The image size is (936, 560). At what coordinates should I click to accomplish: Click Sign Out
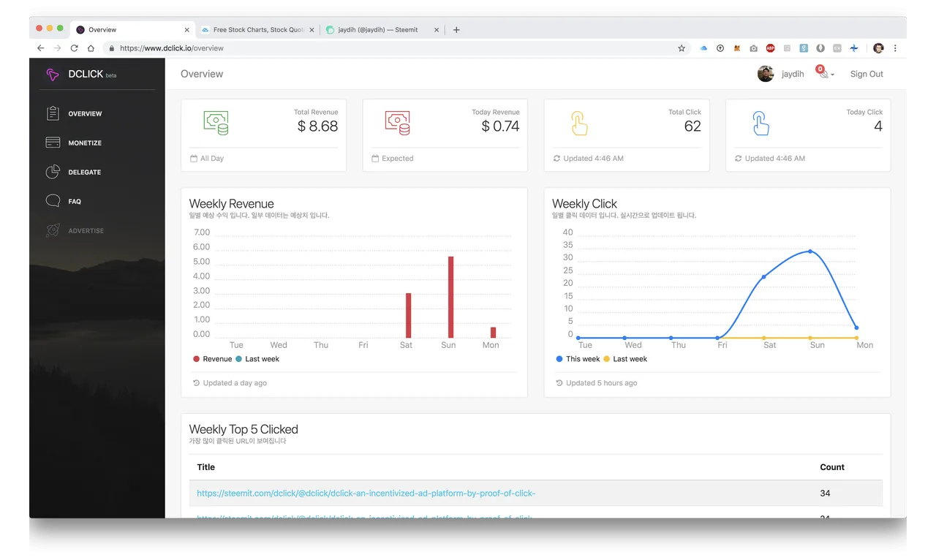coord(867,74)
